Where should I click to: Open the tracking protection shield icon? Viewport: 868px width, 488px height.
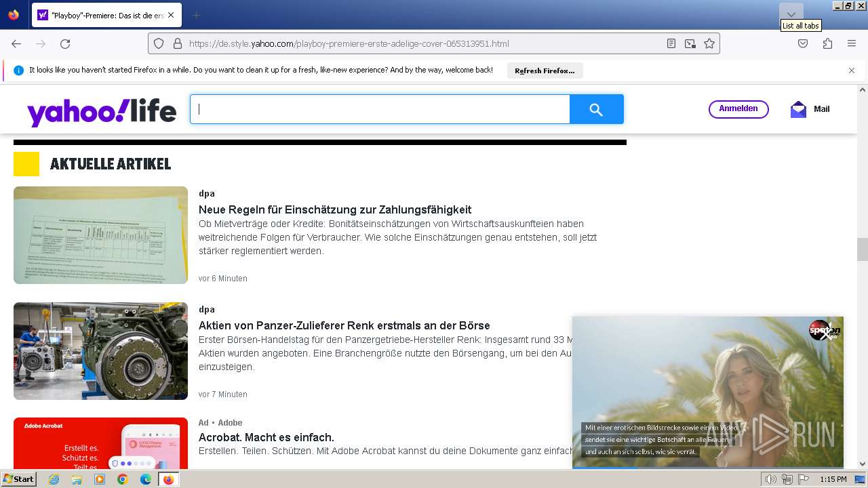click(159, 43)
